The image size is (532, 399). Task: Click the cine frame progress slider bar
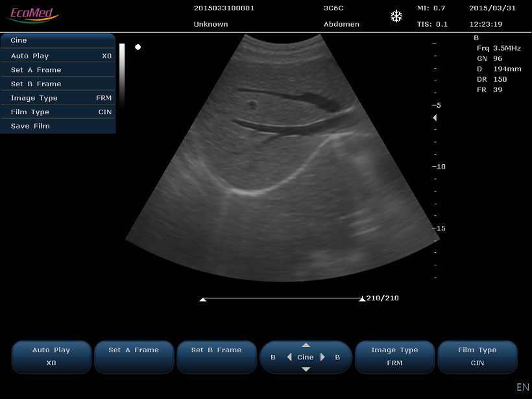(282, 298)
